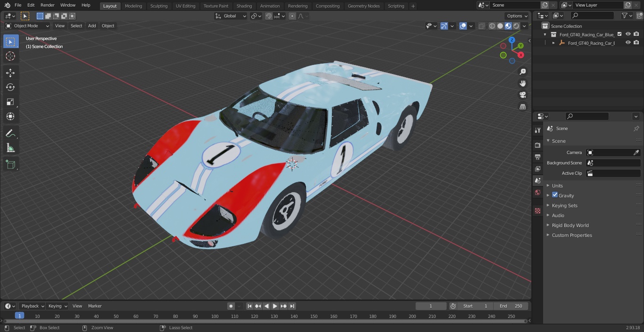Switch to wireframe viewport shading

point(492,26)
